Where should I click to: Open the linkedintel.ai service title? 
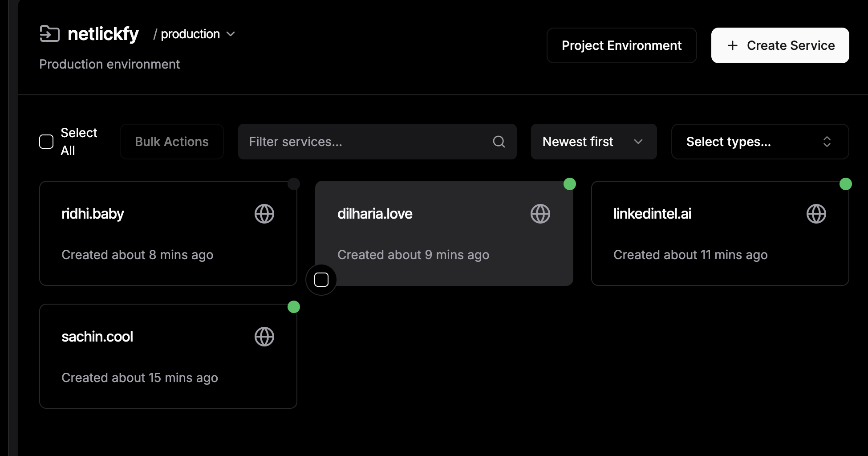coord(652,214)
